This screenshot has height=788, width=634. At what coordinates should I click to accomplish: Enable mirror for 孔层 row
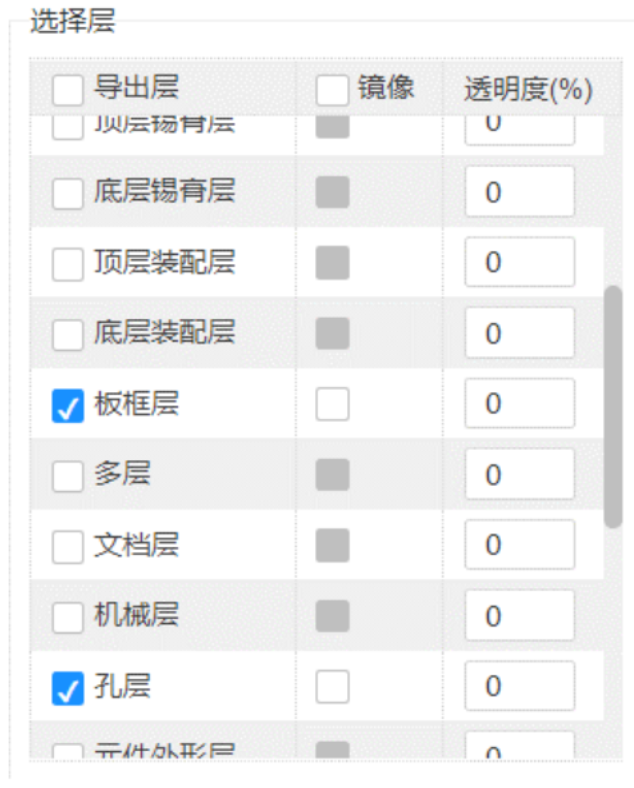(332, 688)
